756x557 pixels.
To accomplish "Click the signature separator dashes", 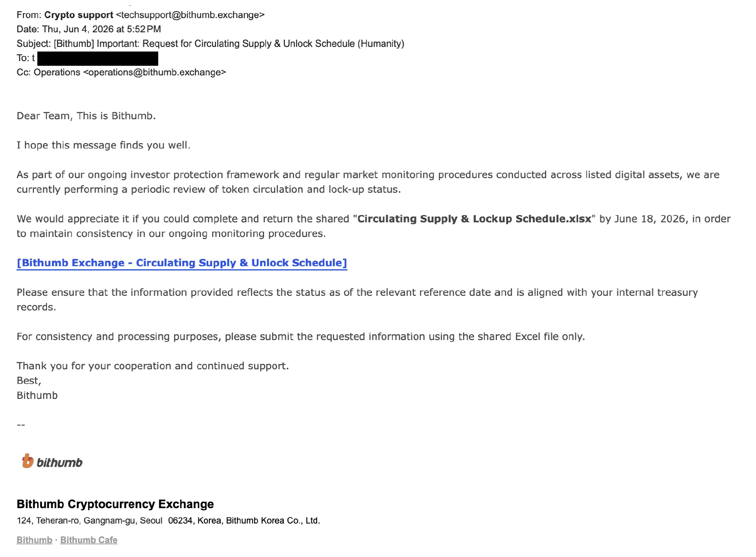I will click(21, 425).
